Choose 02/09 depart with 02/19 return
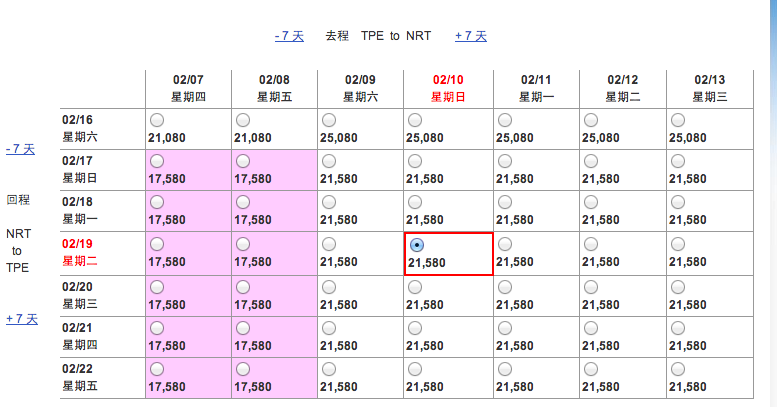 tap(329, 244)
